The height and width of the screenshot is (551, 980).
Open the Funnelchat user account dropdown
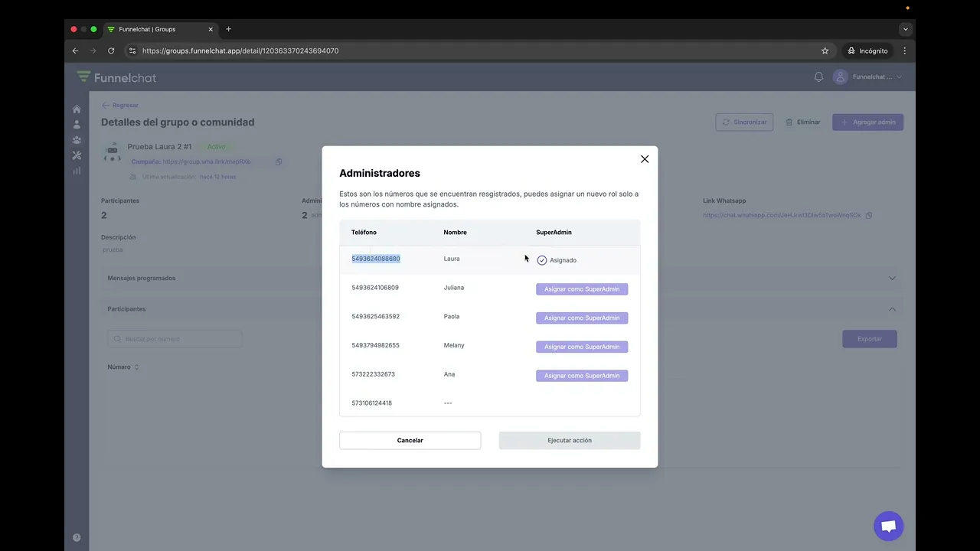867,77
